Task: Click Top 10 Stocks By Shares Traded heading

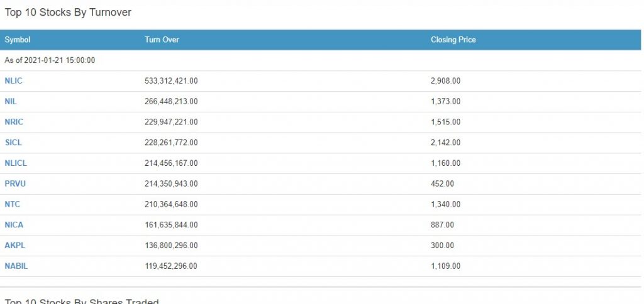Action: tap(82, 300)
